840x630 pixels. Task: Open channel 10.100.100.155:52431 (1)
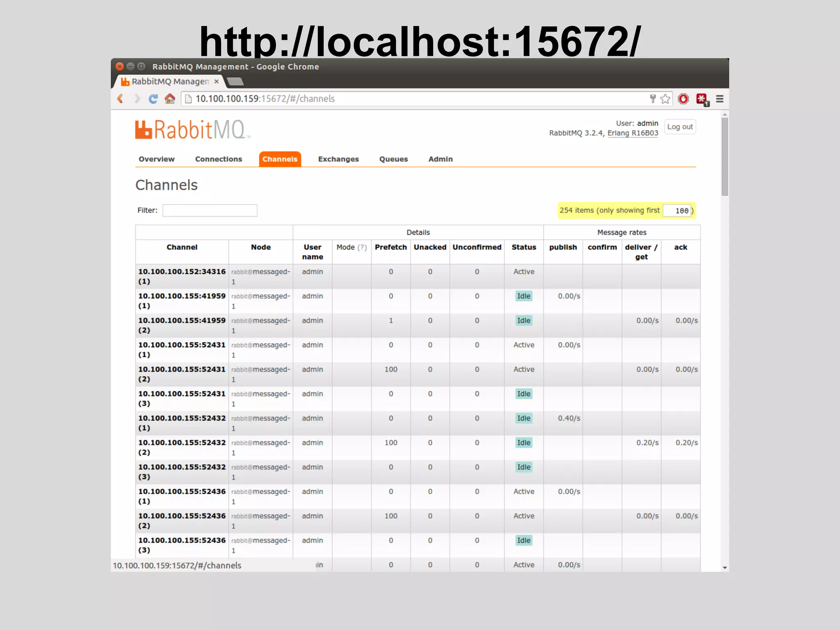click(x=182, y=350)
